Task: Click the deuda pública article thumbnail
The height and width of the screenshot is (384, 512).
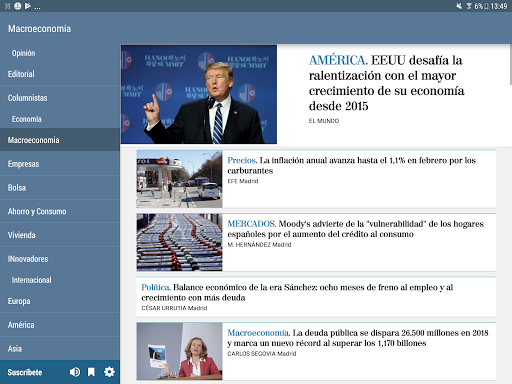Action: pos(179,351)
